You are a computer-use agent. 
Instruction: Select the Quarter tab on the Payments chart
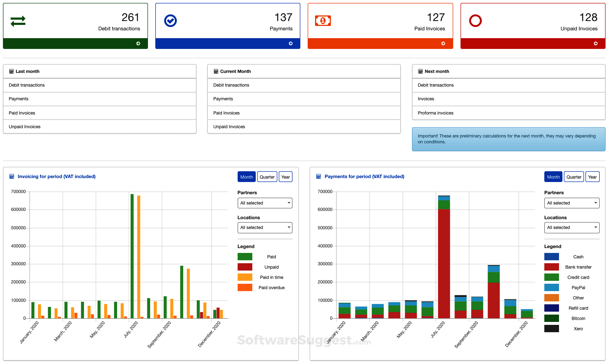click(x=574, y=177)
